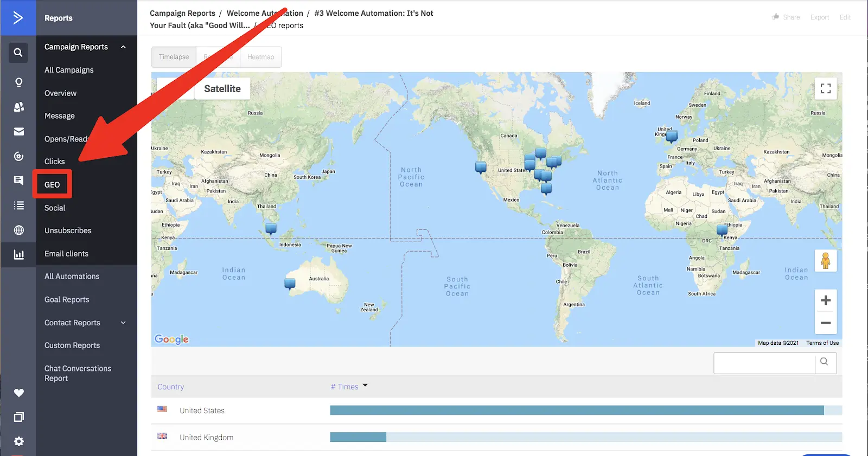The height and width of the screenshot is (456, 868).
Task: Click the ActiveCampaign logo icon
Action: click(18, 18)
